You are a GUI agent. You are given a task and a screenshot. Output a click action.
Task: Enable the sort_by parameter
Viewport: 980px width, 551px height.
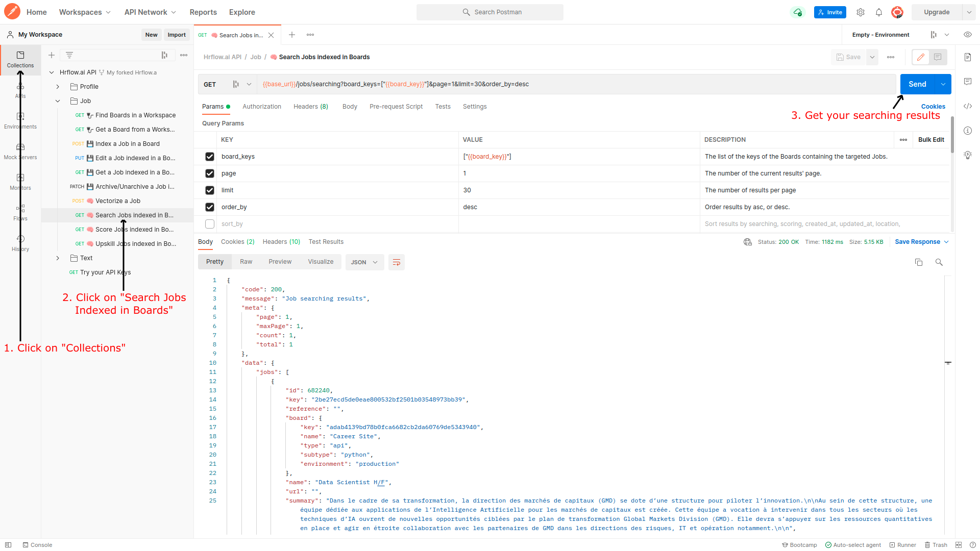click(x=210, y=224)
